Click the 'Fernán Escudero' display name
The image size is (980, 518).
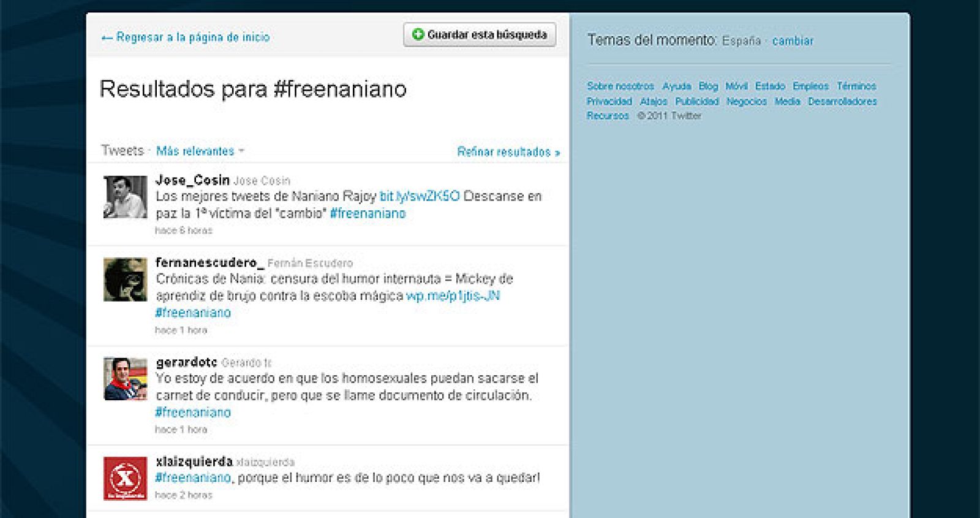[310, 263]
